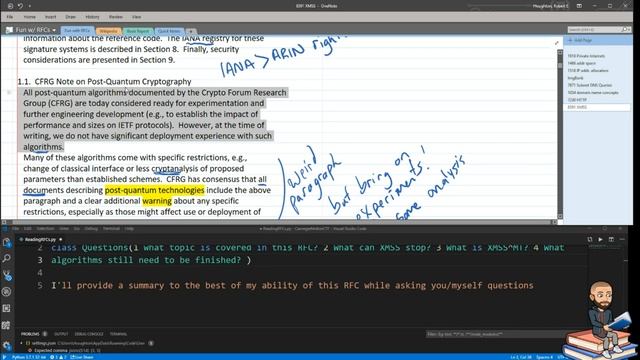
Task: Open the OneNote History ribbon tab
Action: coord(92,17)
